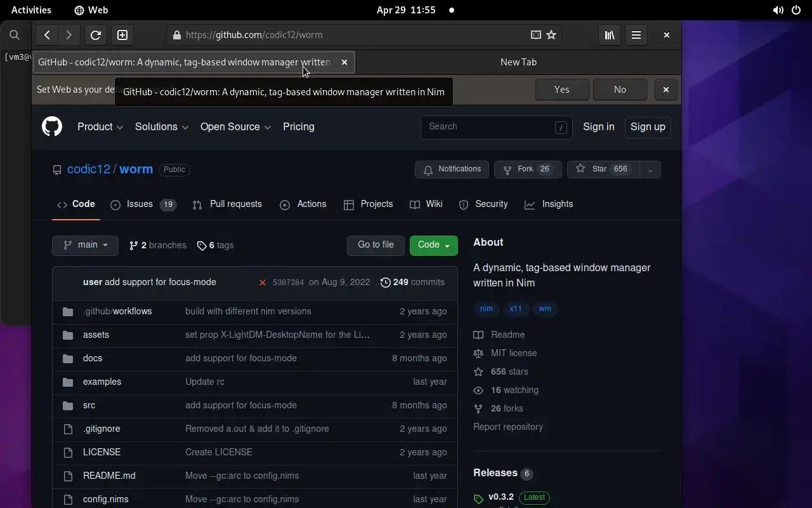812x508 pixels.
Task: Click the GitHub octocat logo
Action: [x=52, y=126]
